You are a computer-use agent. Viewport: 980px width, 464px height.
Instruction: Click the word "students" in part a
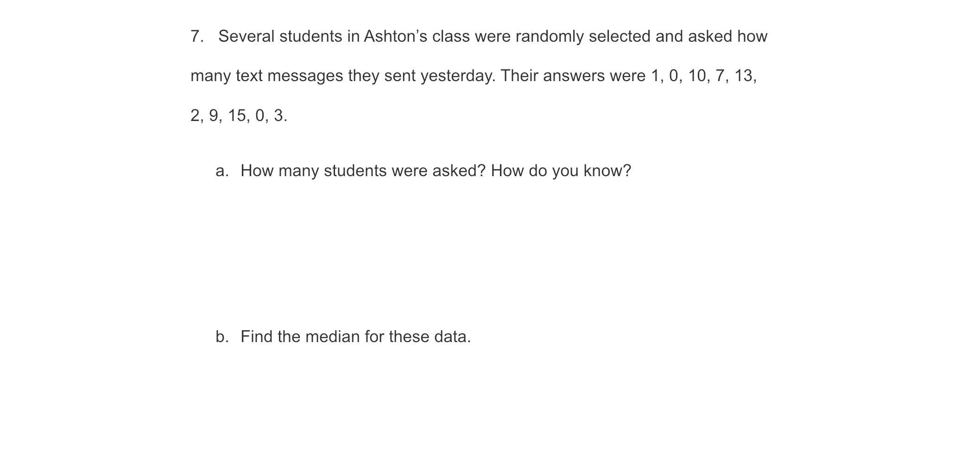[x=355, y=171]
